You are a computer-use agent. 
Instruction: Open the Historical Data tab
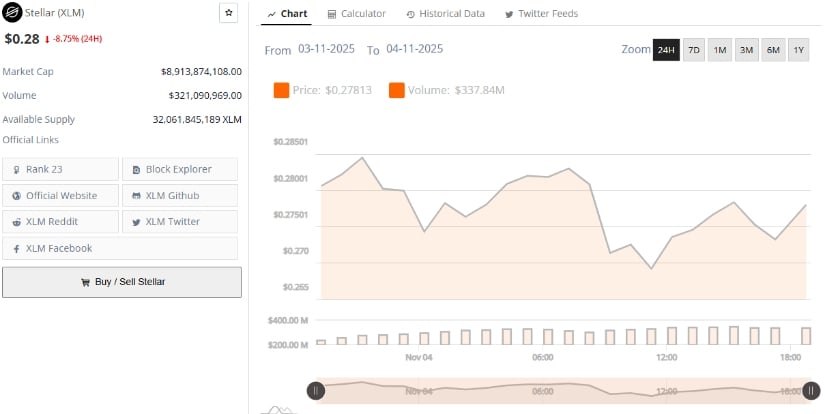click(x=446, y=14)
